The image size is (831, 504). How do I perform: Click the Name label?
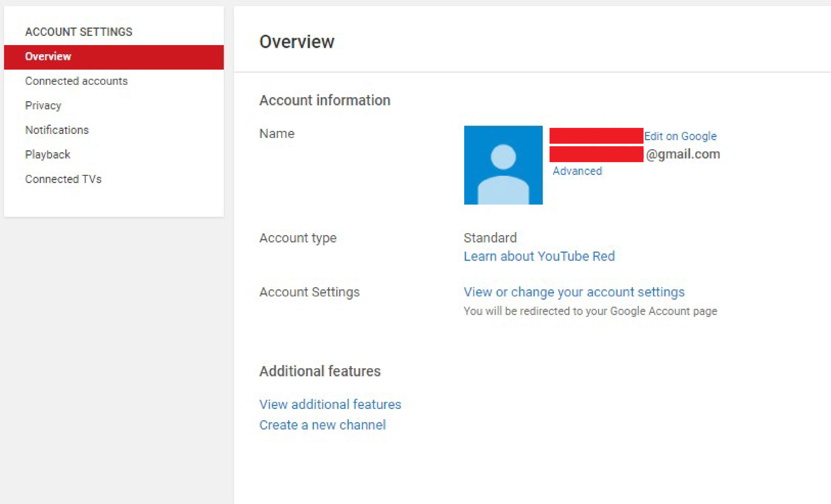277,134
